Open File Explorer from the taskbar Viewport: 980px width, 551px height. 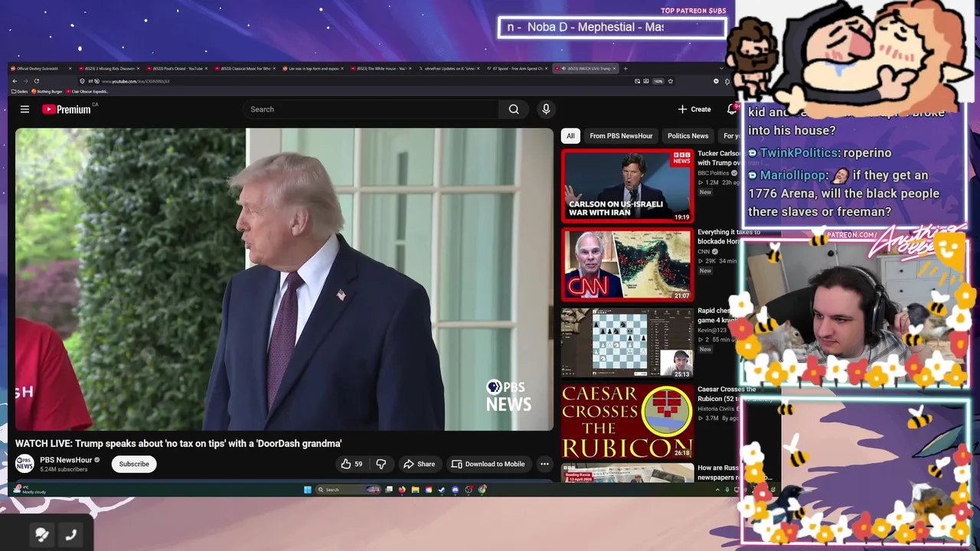[415, 490]
